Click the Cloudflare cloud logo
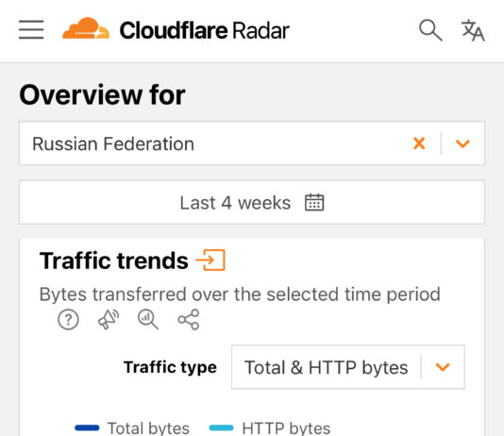 point(86,28)
